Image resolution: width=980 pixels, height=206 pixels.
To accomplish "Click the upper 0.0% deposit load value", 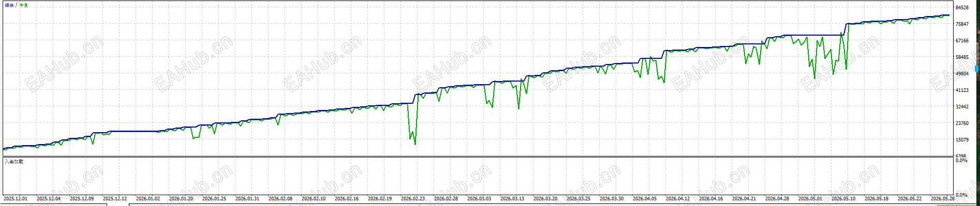I will point(961,161).
